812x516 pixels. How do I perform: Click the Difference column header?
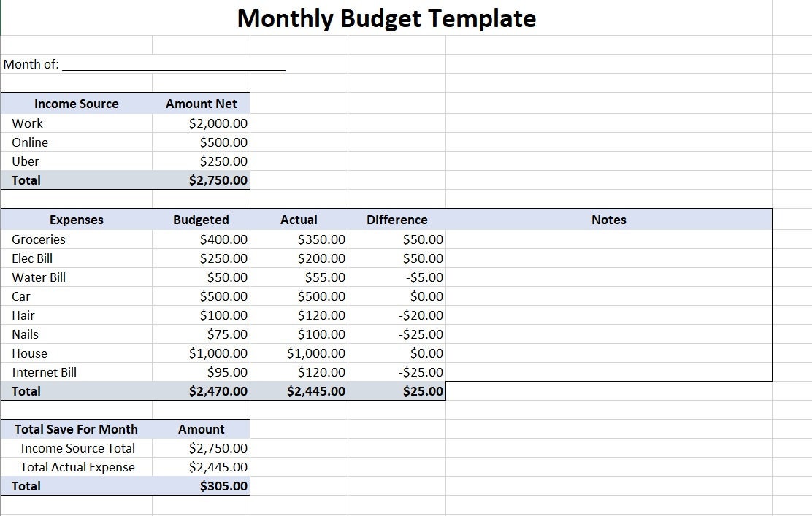pos(397,220)
